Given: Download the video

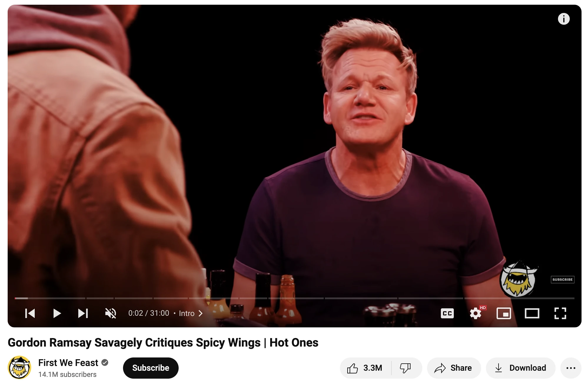Looking at the screenshot, I should 520,368.
